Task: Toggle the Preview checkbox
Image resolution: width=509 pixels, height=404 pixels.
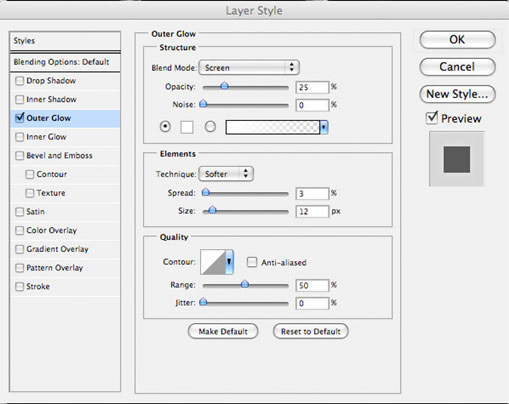Action: 432,118
